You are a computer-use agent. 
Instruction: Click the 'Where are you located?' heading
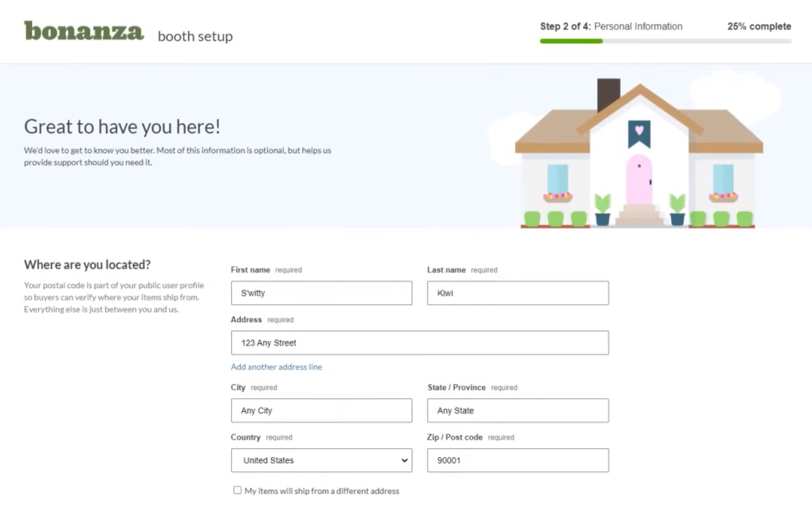point(87,264)
